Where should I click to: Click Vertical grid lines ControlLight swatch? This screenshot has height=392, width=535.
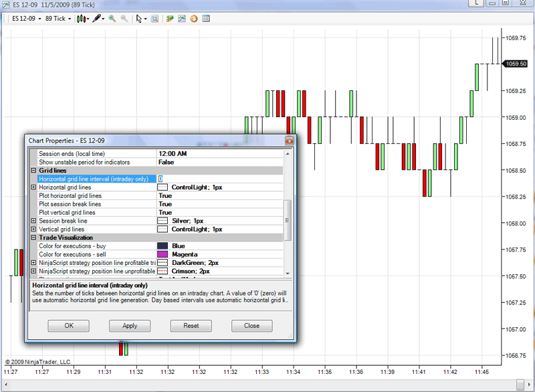[163, 229]
